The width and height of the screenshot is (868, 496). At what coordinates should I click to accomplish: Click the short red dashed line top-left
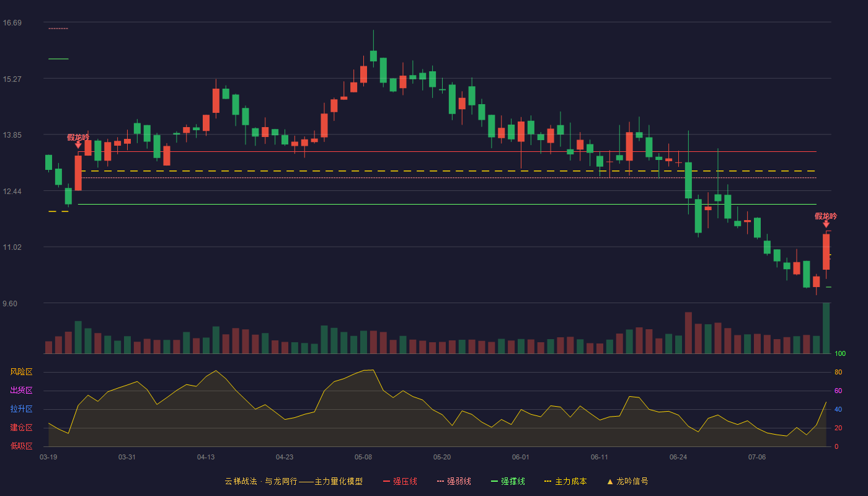[58, 29]
